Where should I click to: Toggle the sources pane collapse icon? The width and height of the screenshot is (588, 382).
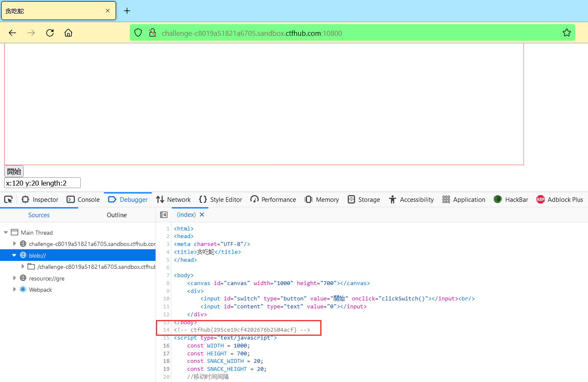point(164,215)
